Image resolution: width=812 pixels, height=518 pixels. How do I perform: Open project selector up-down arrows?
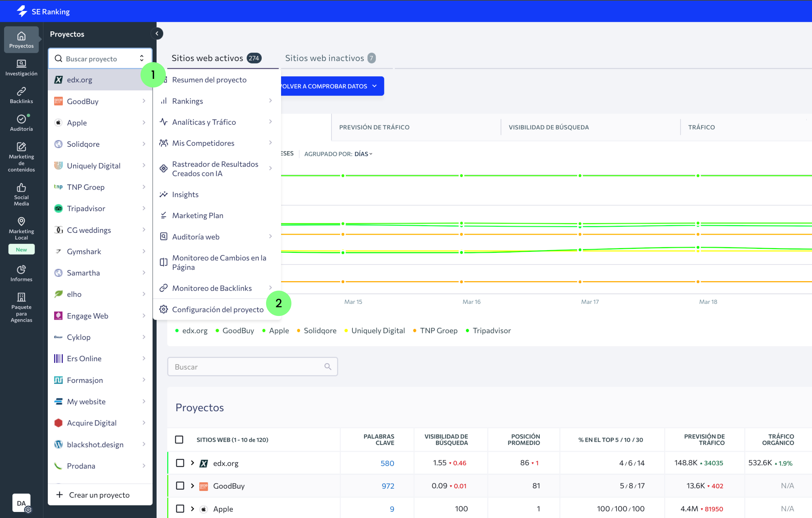coord(142,58)
